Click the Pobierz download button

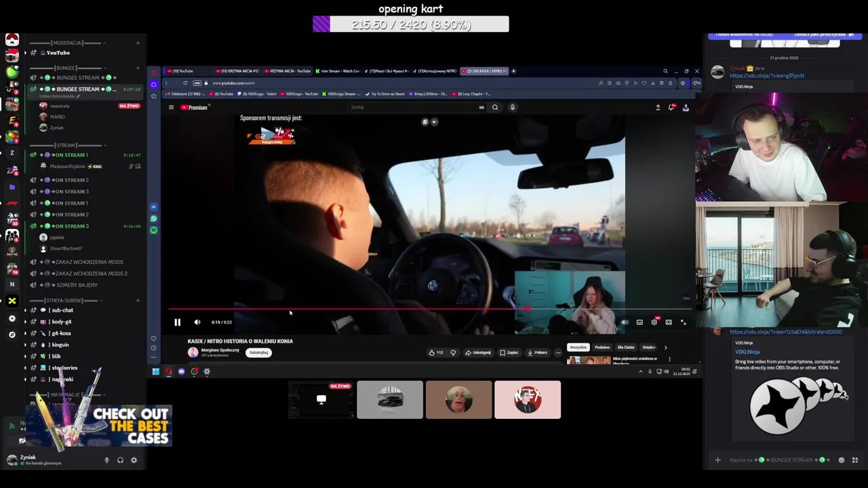[x=537, y=352]
